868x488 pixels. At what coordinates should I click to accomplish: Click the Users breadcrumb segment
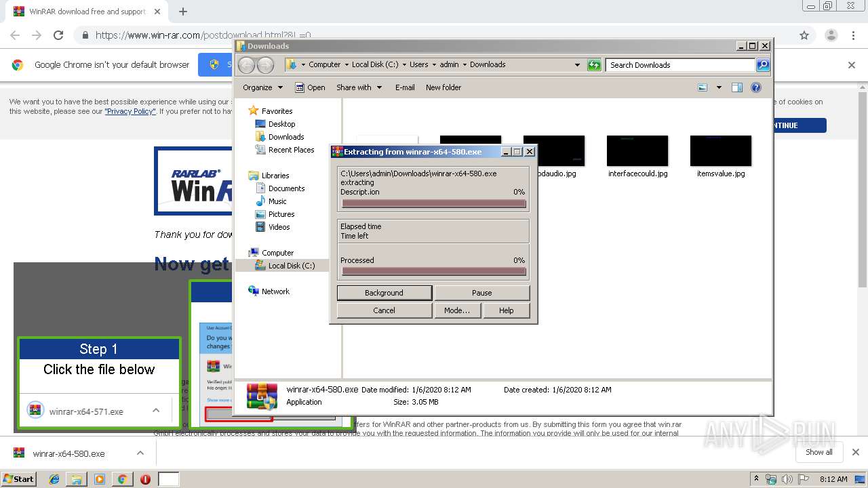coord(418,65)
